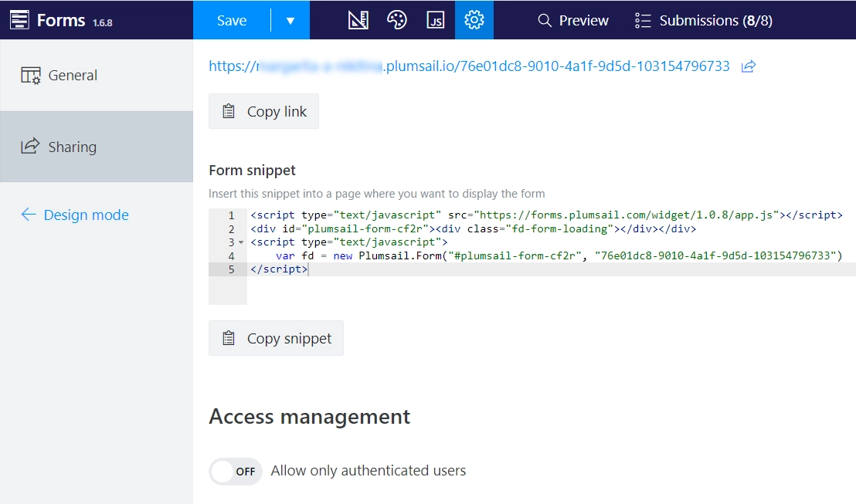Viewport: 856px width, 504px height.
Task: Return to Design mode
Action: pyautogui.click(x=75, y=215)
